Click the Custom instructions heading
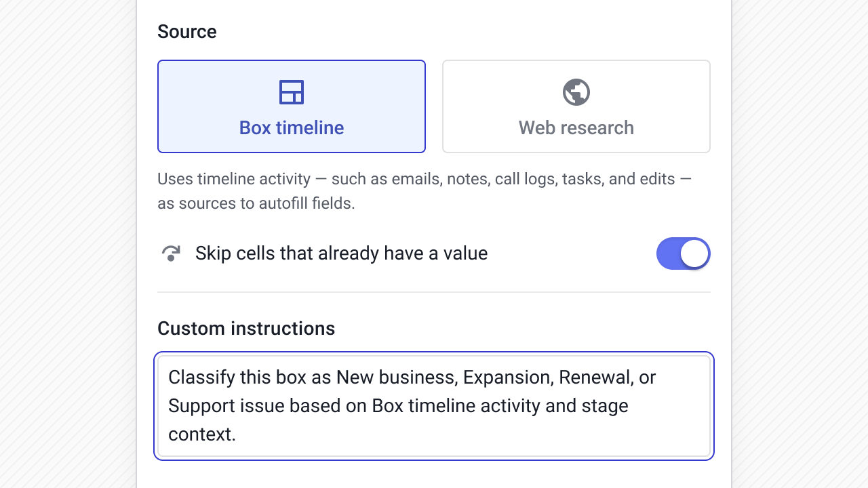Image resolution: width=868 pixels, height=488 pixels. click(x=246, y=329)
